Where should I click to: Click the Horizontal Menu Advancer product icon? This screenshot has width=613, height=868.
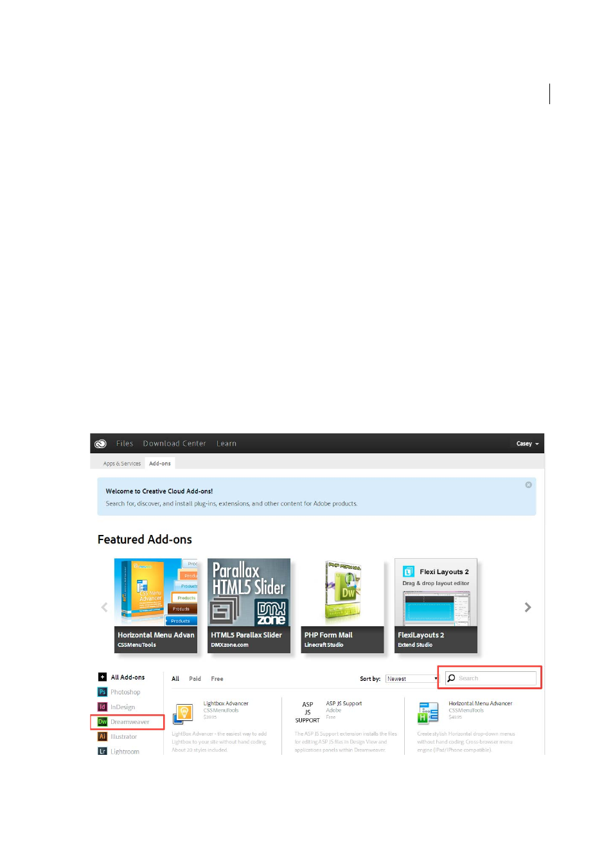[x=429, y=713]
